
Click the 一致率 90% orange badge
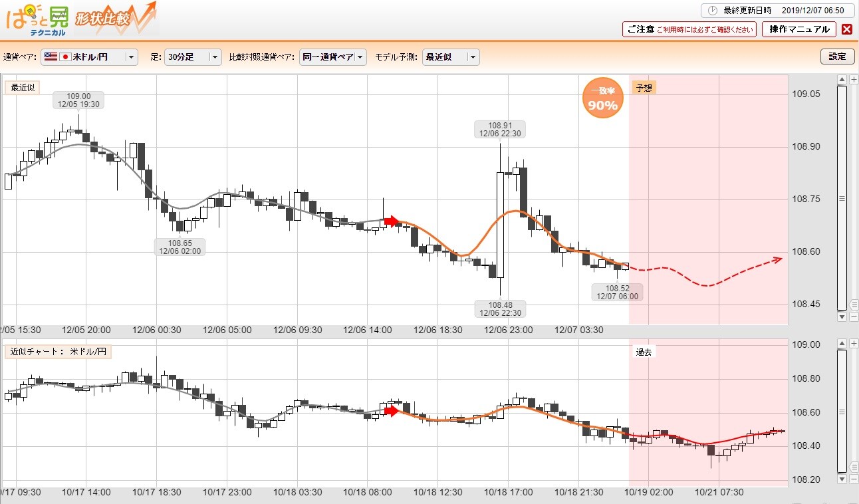(602, 98)
